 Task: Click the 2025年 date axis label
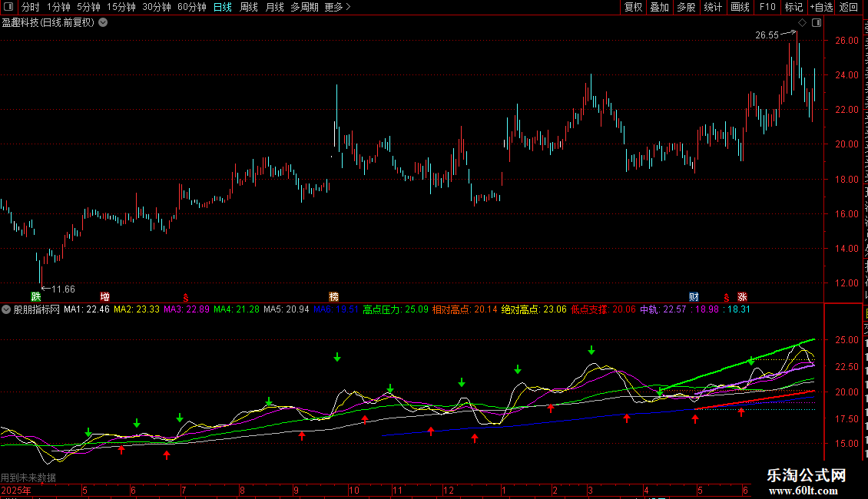16,491
